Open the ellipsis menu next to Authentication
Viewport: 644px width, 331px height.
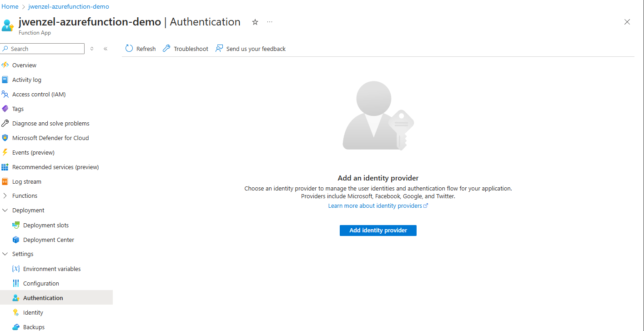[269, 22]
